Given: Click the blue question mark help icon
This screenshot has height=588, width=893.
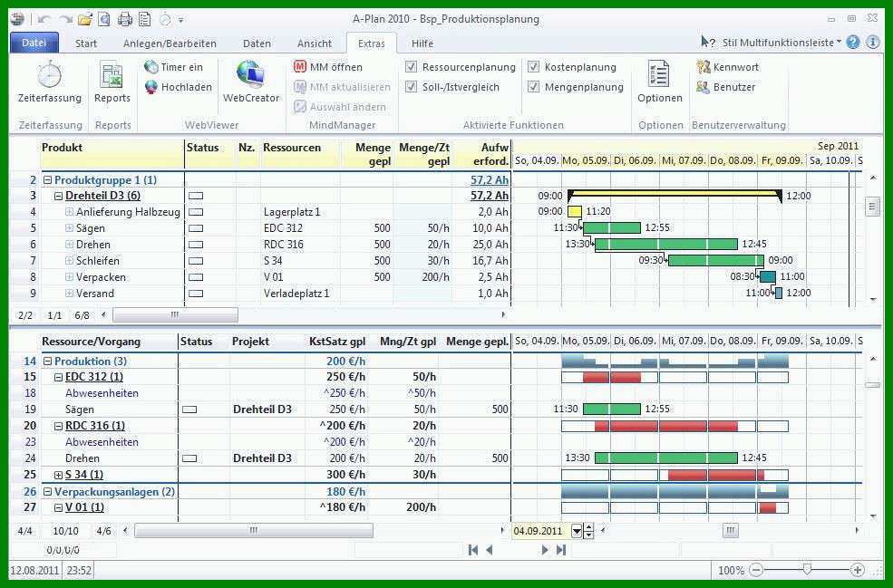Looking at the screenshot, I should point(852,42).
